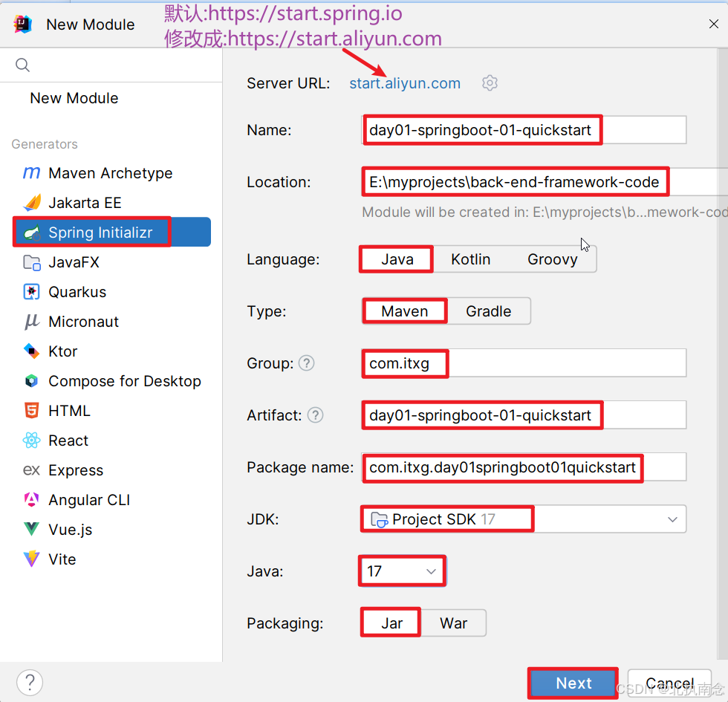
Task: Select Groovy language option
Action: pyautogui.click(x=552, y=259)
